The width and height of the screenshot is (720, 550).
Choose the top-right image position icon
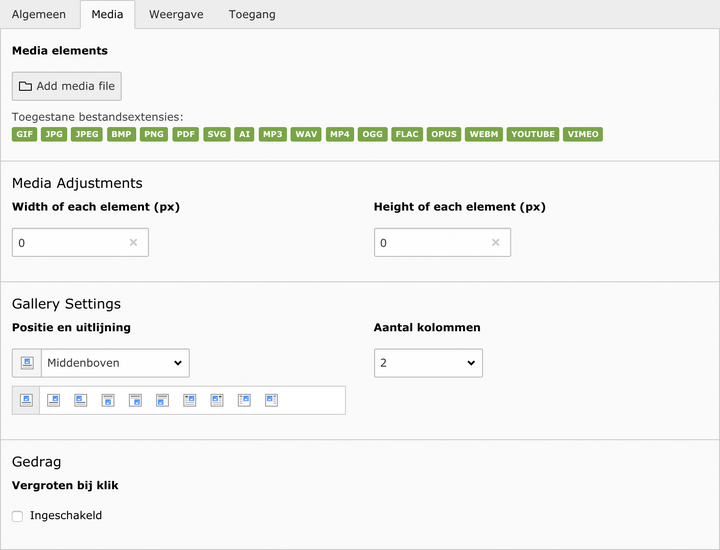(54, 400)
